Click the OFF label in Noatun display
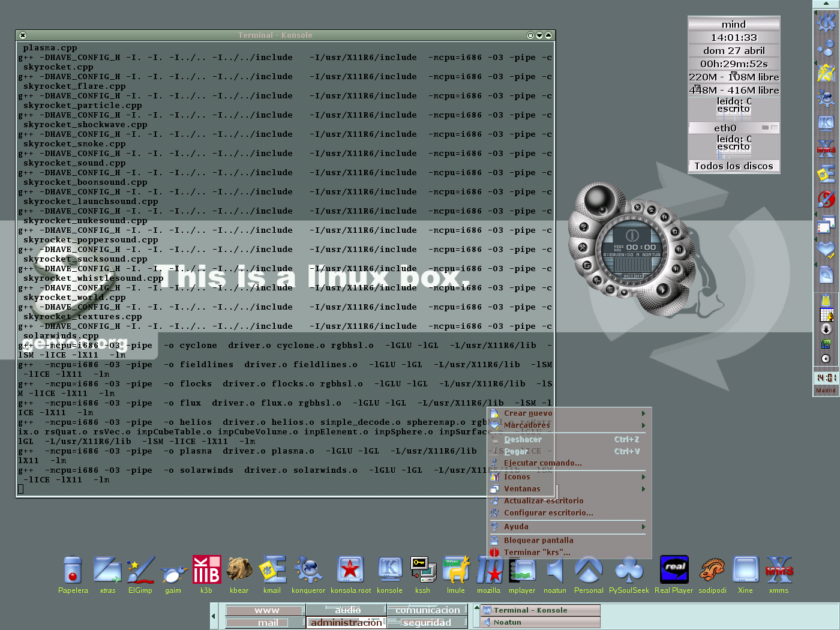 pyautogui.click(x=638, y=276)
